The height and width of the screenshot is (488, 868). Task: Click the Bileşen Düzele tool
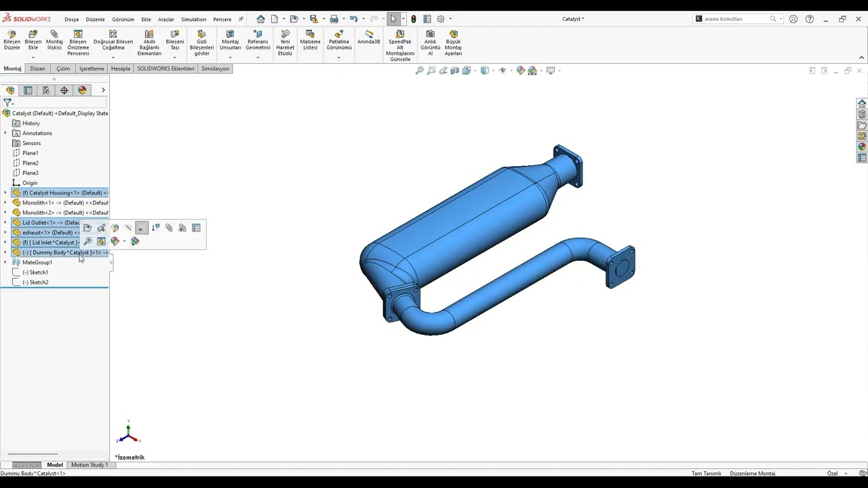click(12, 40)
